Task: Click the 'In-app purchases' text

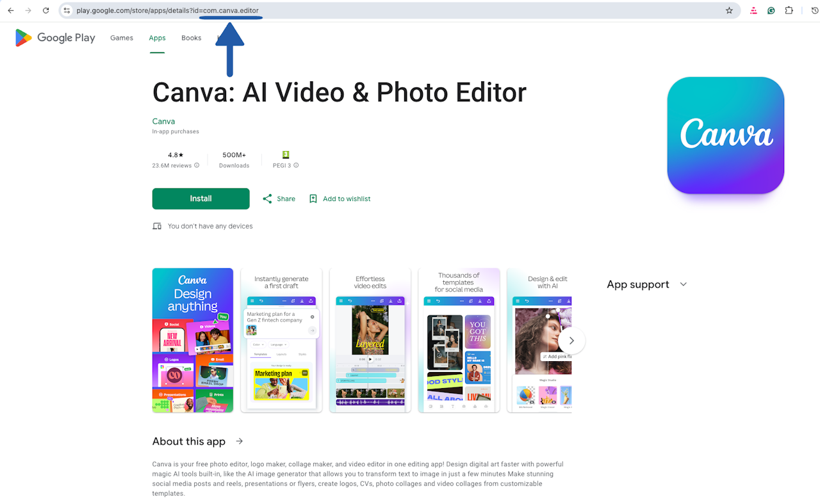Action: 176,131
